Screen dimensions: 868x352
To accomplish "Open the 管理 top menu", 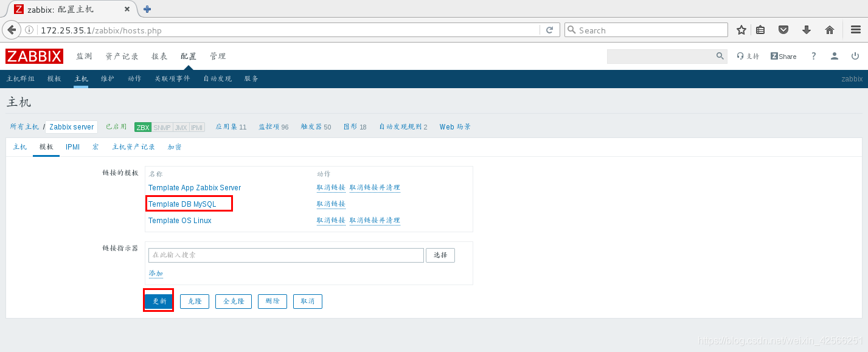I will pos(218,56).
